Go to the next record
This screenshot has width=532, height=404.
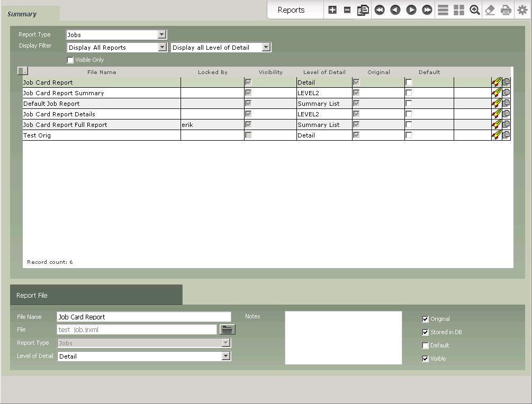(x=411, y=10)
